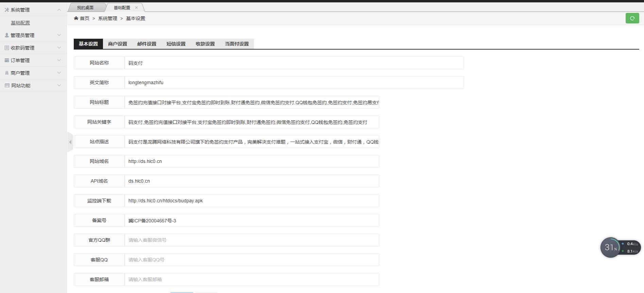Click the sidebar collapse arrow handle
The height and width of the screenshot is (293, 644).
[x=70, y=142]
